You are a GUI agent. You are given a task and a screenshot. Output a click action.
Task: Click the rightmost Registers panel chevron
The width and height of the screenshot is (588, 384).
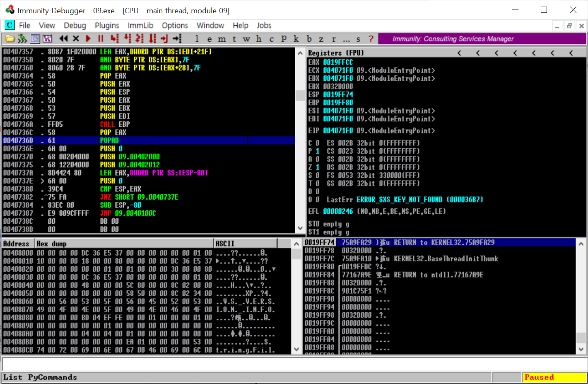pos(571,53)
